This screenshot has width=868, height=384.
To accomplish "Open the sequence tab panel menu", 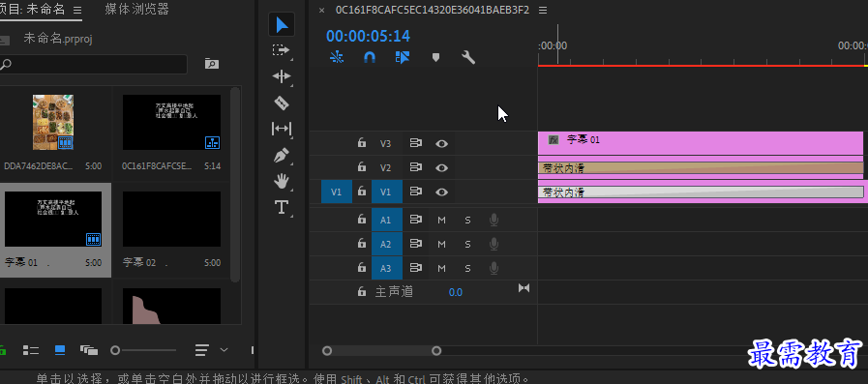I will 543,10.
